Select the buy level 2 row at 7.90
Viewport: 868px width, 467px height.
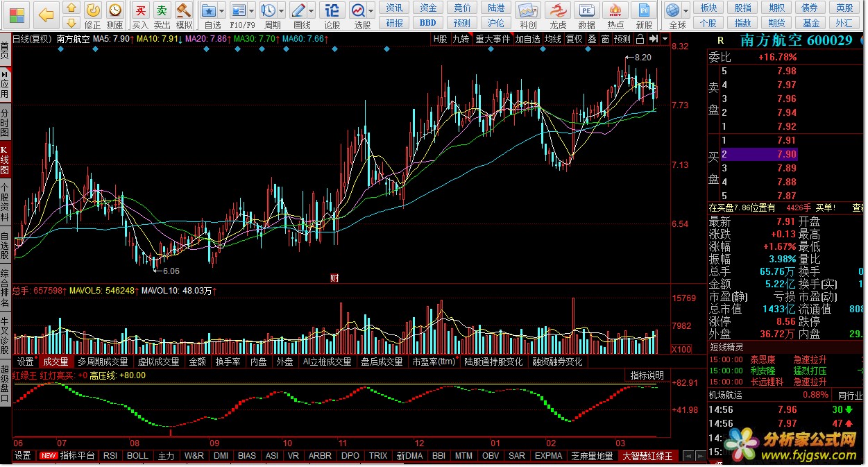coord(759,154)
